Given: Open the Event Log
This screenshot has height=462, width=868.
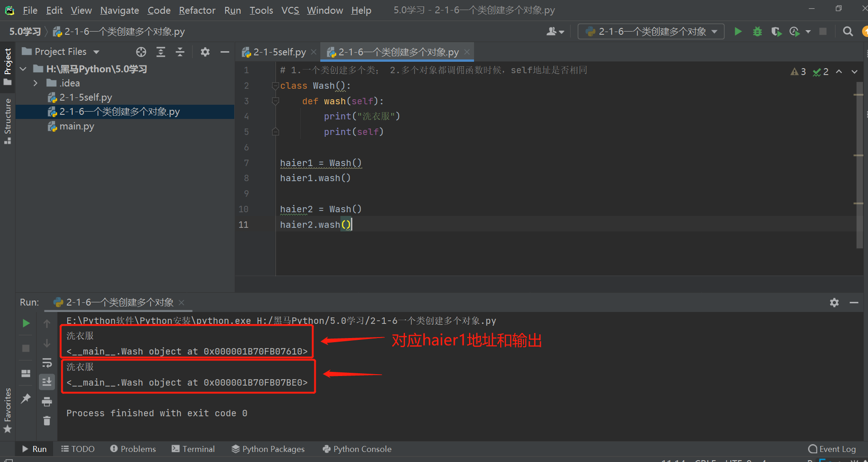Looking at the screenshot, I should point(832,449).
